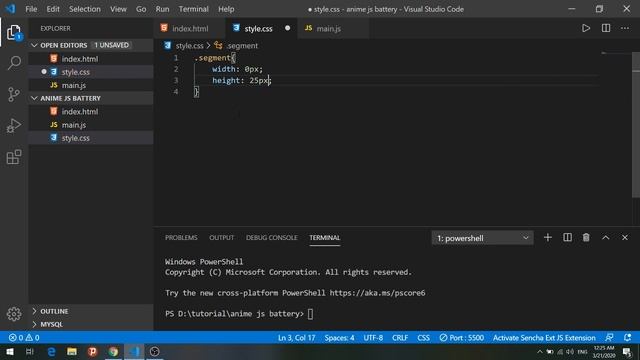640x360 pixels.
Task: Click Port : 5500 live server status
Action: 462,338
